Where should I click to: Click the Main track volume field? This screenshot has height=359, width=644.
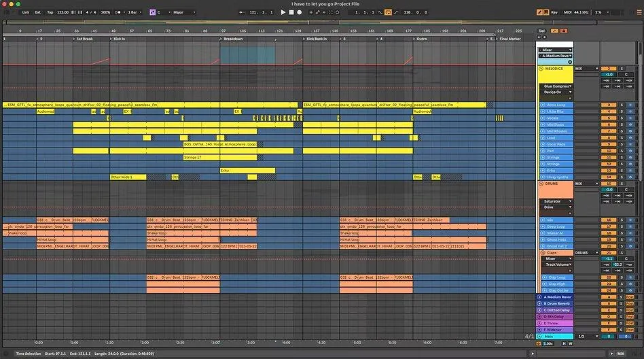click(x=608, y=336)
